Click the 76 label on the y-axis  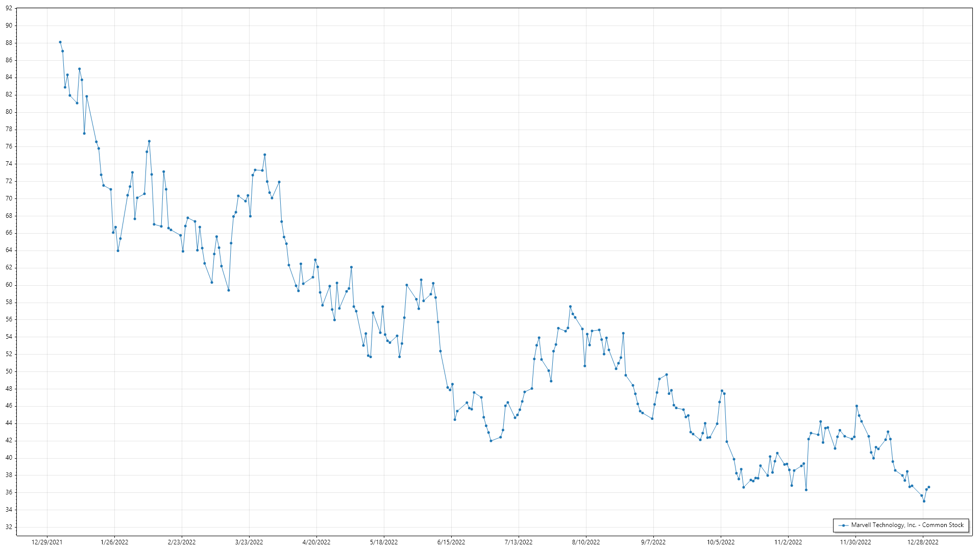coord(9,146)
